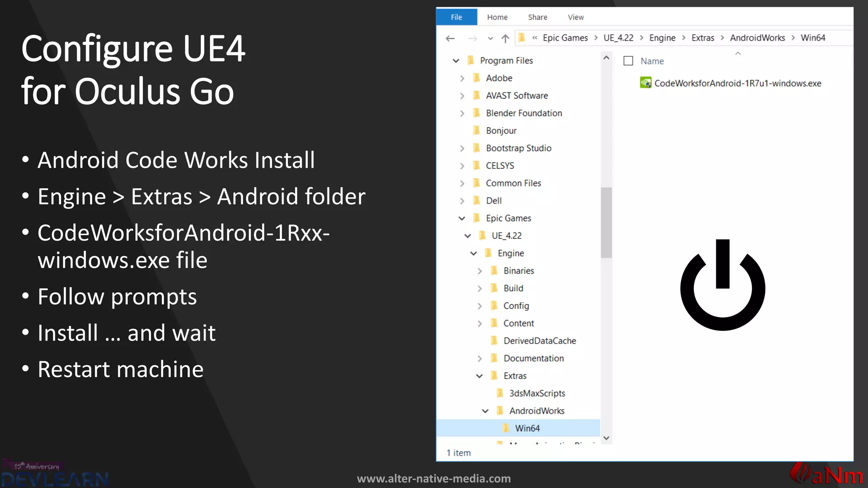The height and width of the screenshot is (488, 868).
Task: Click the AVAST Software folder icon
Action: 477,95
